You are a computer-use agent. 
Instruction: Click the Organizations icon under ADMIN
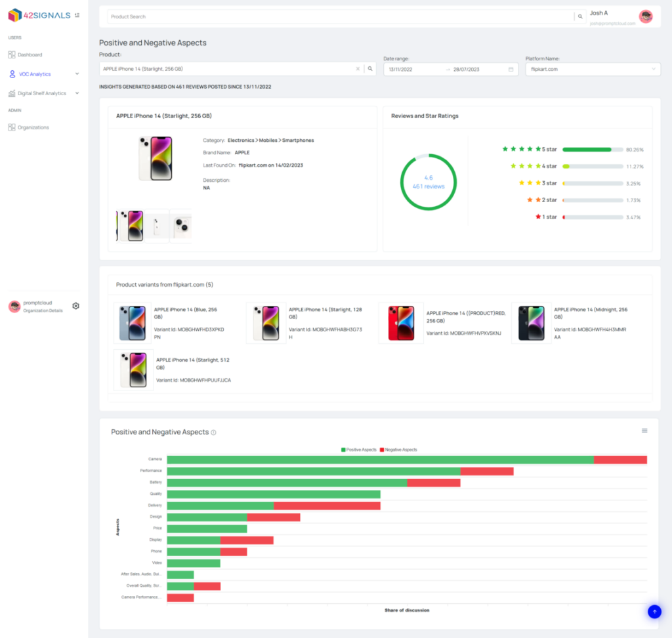coord(11,127)
